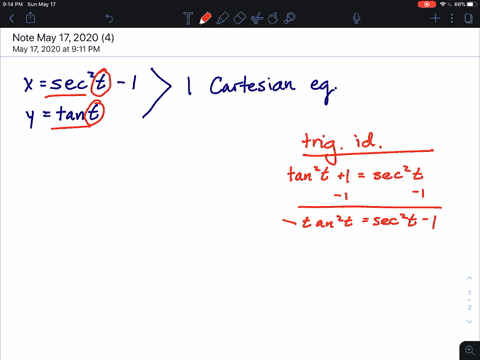
Task: Tap the battery status indicator
Action: (x=472, y=4)
